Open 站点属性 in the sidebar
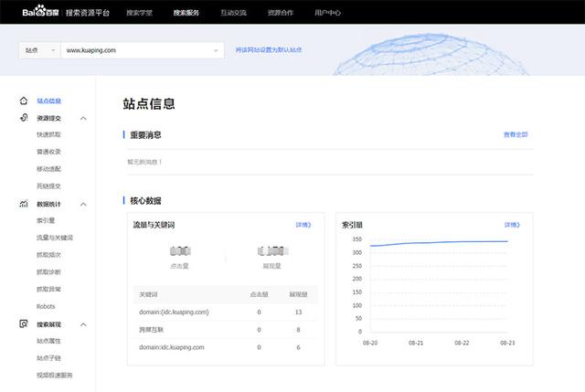Screen dimensions: 585x392 (48, 341)
